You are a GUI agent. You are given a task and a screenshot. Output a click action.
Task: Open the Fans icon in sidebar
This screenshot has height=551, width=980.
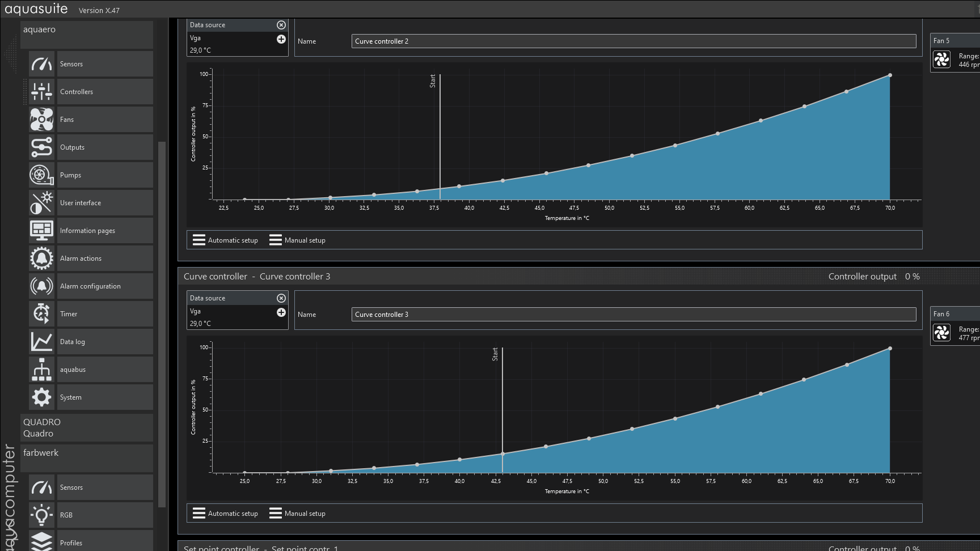[42, 120]
